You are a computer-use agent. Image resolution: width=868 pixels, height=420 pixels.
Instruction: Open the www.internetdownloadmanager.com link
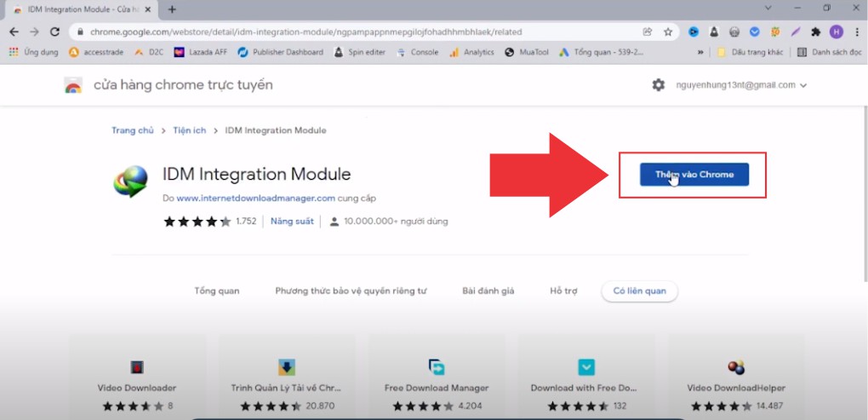(256, 198)
